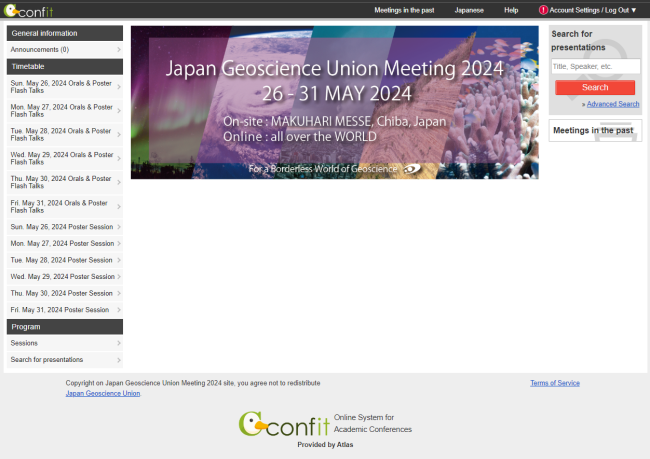Open the Terms of Service link
The image size is (650, 459).
(x=555, y=383)
